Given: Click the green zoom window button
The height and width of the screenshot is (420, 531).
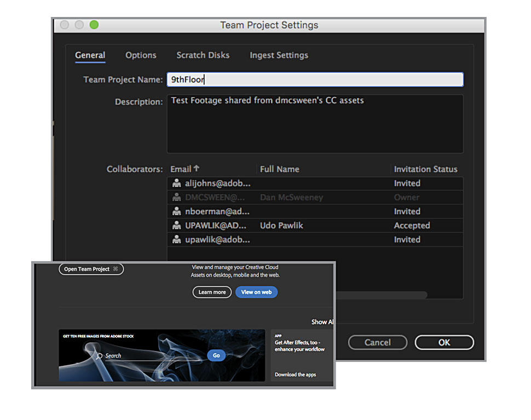Looking at the screenshot, I should pyautogui.click(x=94, y=25).
